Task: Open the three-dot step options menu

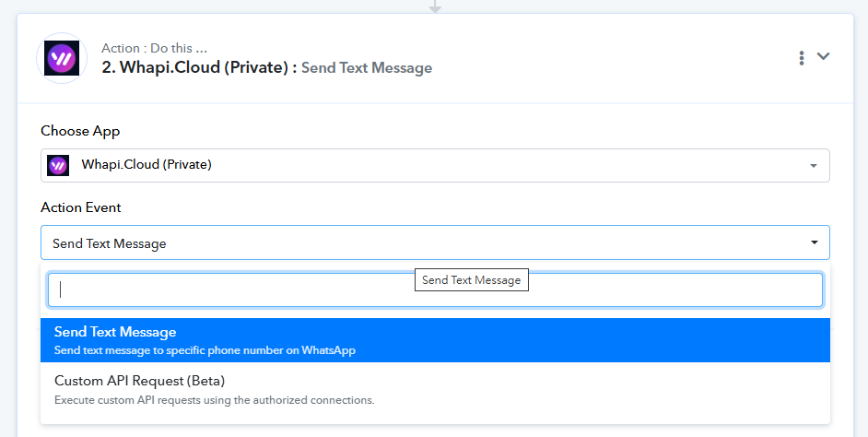Action: tap(801, 57)
